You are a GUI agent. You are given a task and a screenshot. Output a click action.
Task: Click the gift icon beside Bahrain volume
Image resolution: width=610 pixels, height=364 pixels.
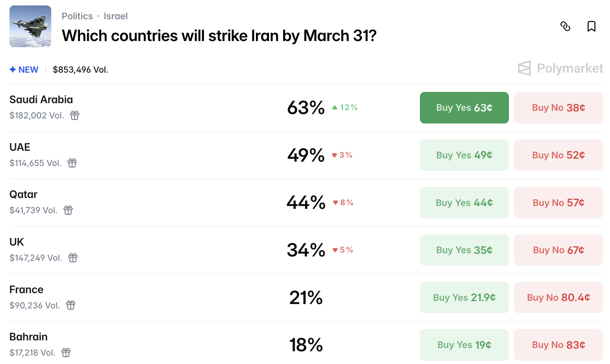pos(66,353)
